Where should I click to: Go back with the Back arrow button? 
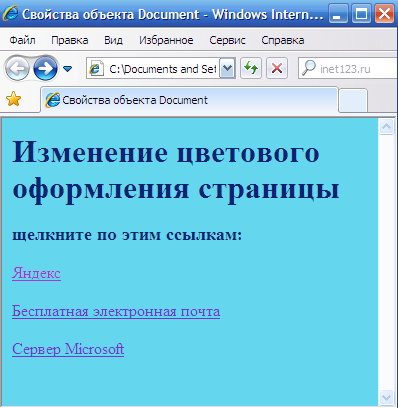click(x=17, y=69)
